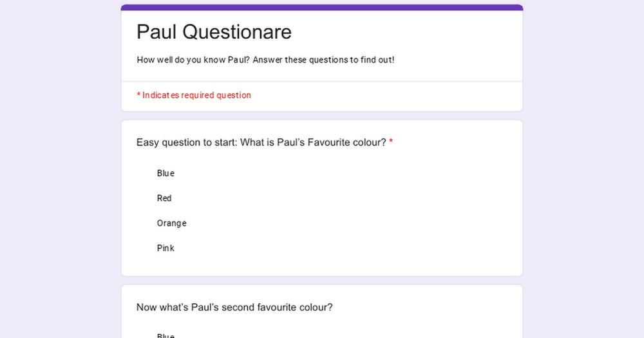Choose the Red favourite colour option
The height and width of the screenshot is (338, 644).
(164, 198)
